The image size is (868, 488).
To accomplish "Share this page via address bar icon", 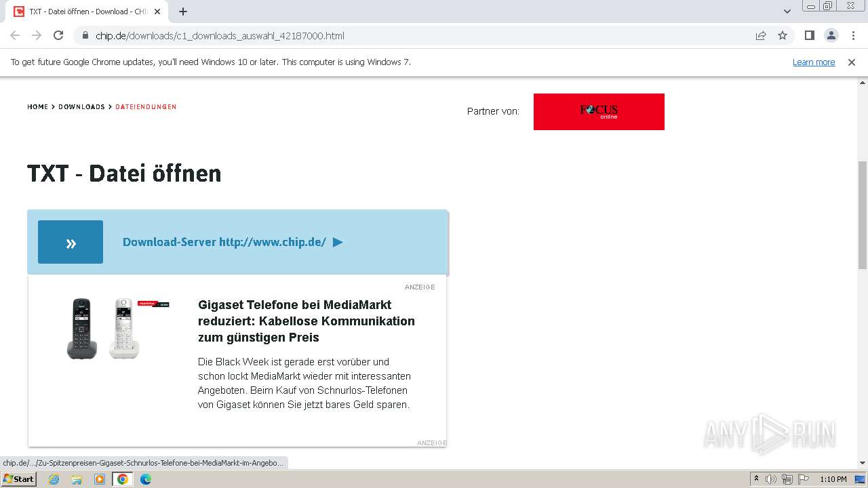I will [x=761, y=35].
